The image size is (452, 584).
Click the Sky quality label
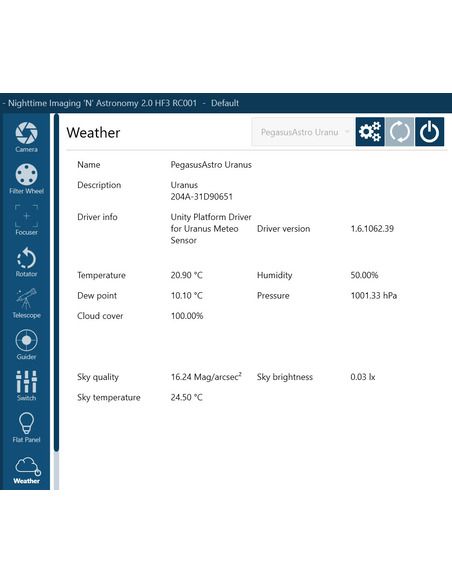click(98, 377)
